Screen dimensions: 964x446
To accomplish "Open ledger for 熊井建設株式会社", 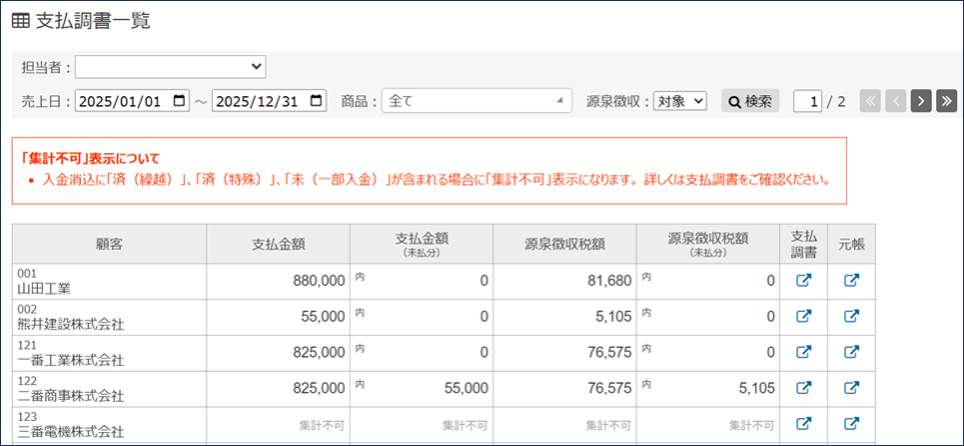I will click(x=851, y=317).
